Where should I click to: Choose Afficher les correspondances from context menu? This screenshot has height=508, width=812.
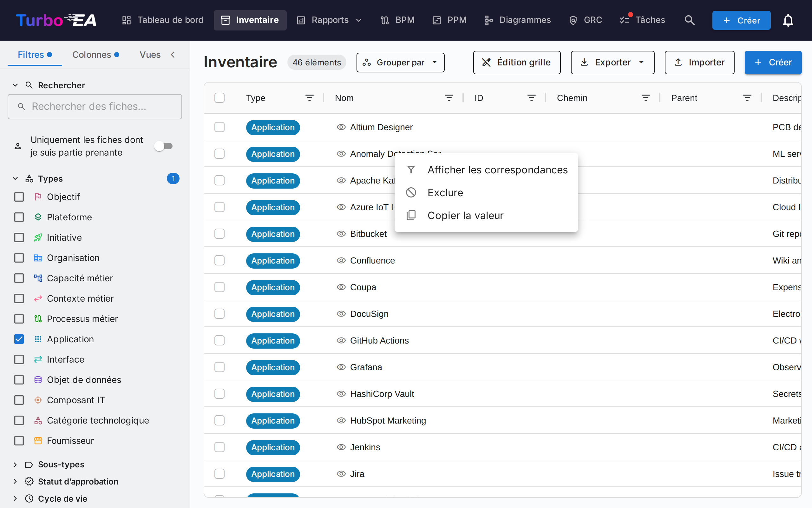point(486,170)
